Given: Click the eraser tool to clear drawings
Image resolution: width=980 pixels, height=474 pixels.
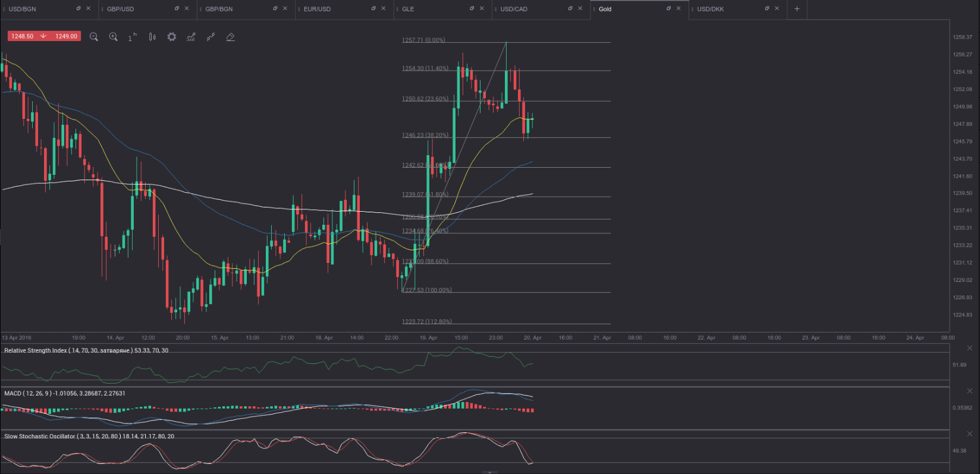Looking at the screenshot, I should [x=231, y=37].
